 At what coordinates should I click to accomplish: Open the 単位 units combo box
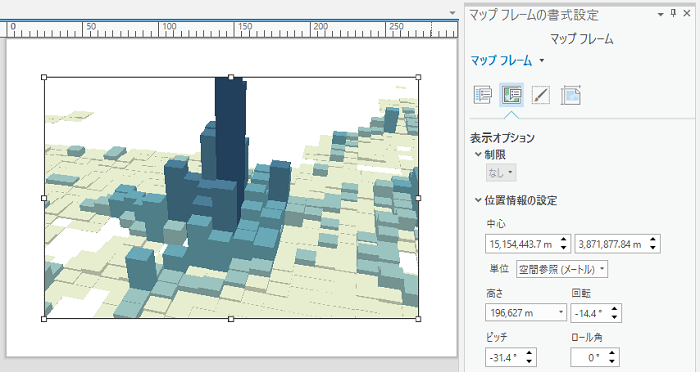point(562,269)
